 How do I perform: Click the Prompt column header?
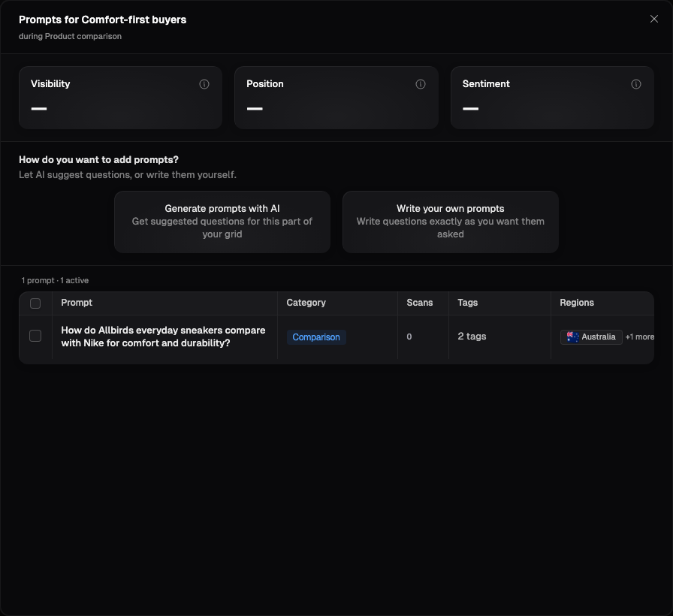(x=77, y=303)
